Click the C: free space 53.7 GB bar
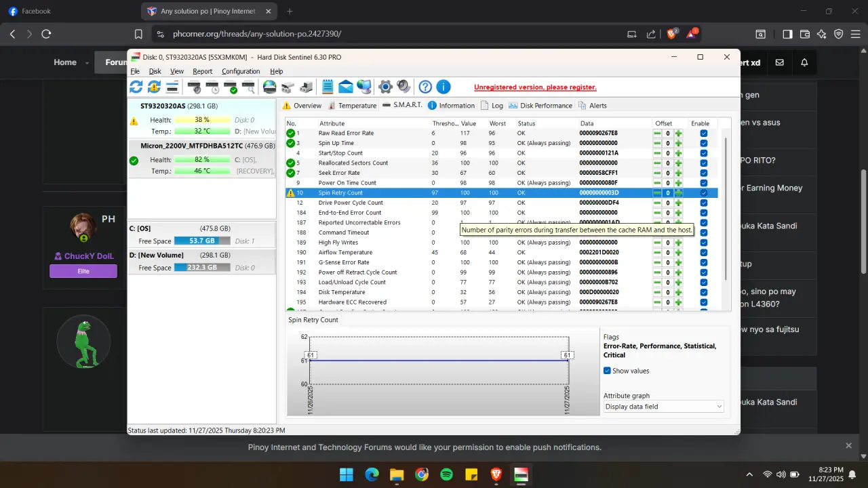 tap(202, 241)
